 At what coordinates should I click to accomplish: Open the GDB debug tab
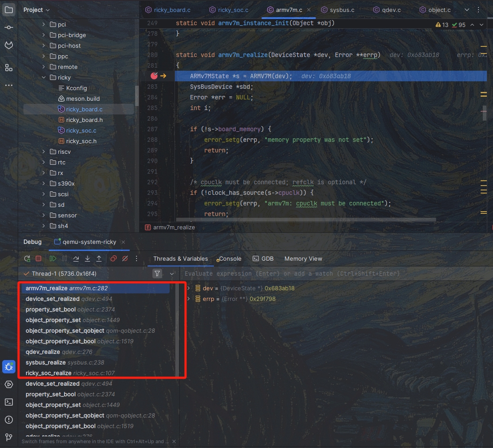[x=263, y=259]
